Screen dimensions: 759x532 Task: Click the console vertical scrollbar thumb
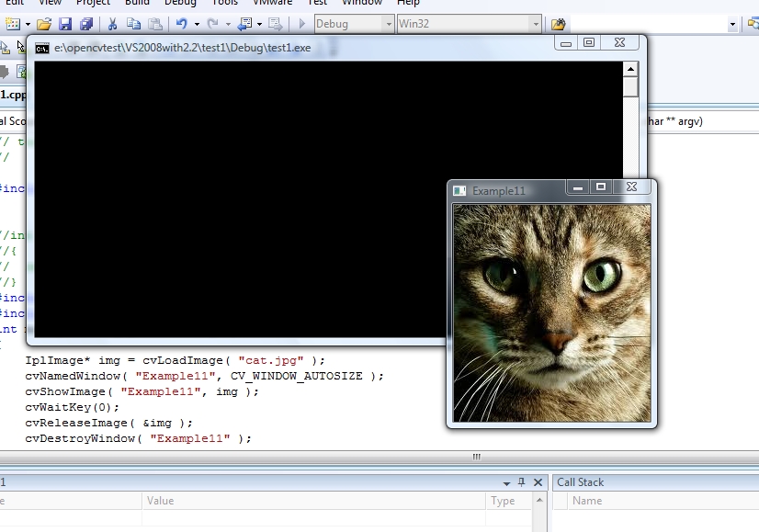click(x=630, y=87)
